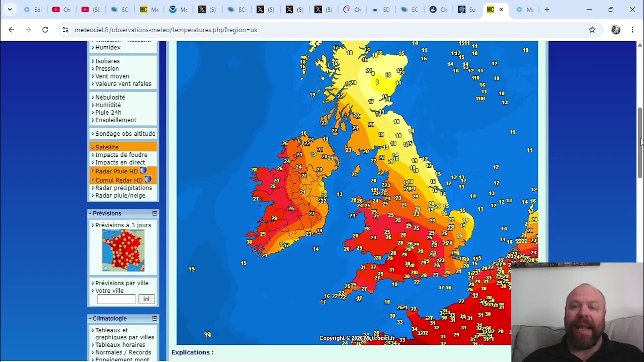The height and width of the screenshot is (362, 644).
Task: Open Cumul Radar HD link
Action: pyautogui.click(x=119, y=180)
